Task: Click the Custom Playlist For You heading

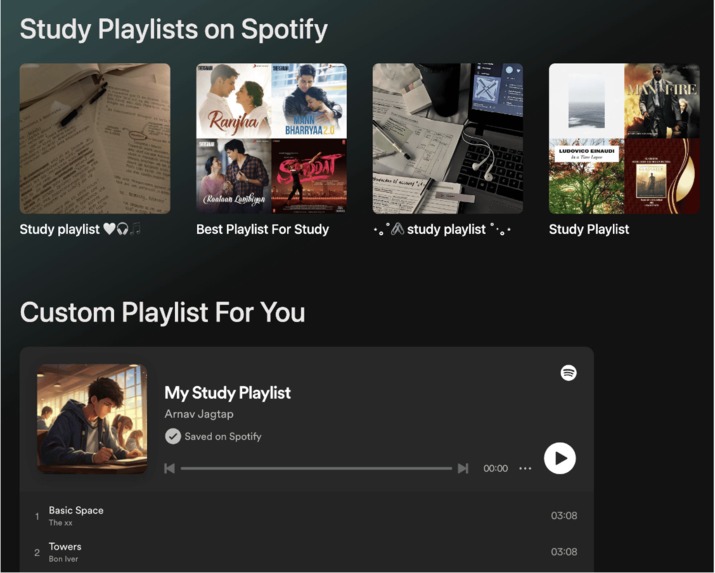Action: pos(162,313)
